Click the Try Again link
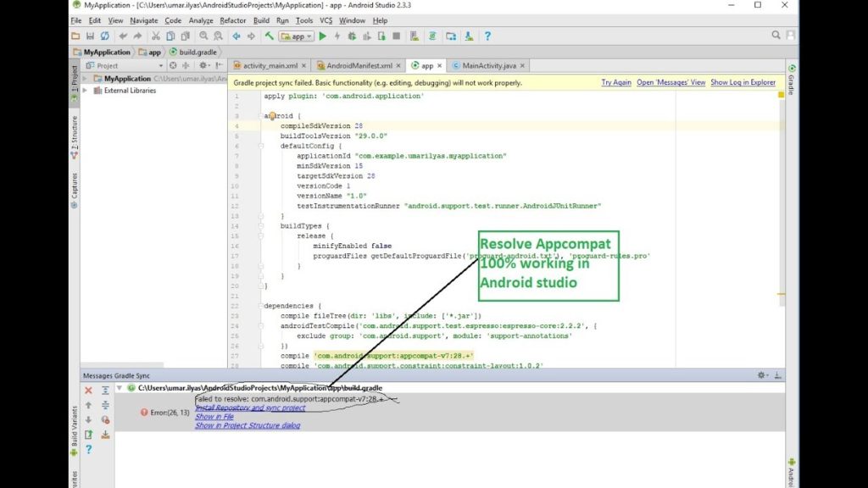Image resolution: width=868 pixels, height=488 pixels. [x=616, y=82]
